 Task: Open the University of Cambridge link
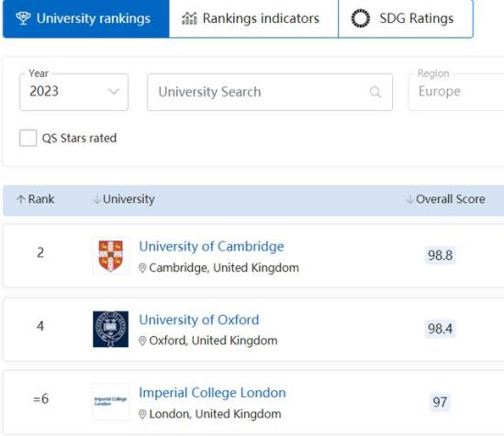pyautogui.click(x=211, y=247)
